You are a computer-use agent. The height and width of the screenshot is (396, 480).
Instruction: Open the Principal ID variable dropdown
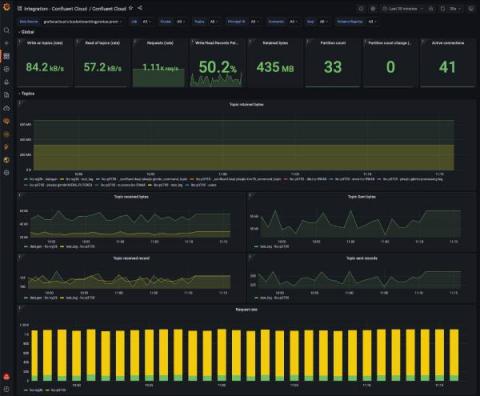click(x=254, y=22)
